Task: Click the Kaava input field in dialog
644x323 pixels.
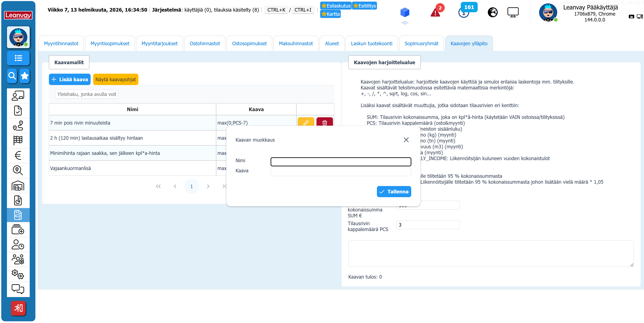Action: pyautogui.click(x=340, y=172)
